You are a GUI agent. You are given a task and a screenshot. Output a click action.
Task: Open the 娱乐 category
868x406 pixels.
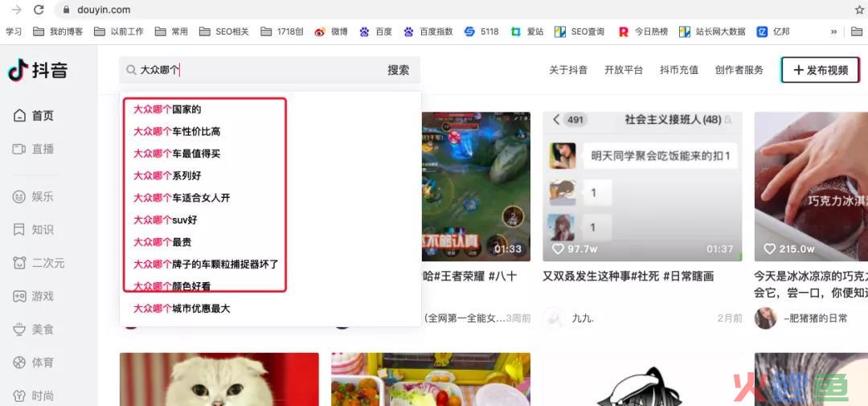tap(34, 196)
